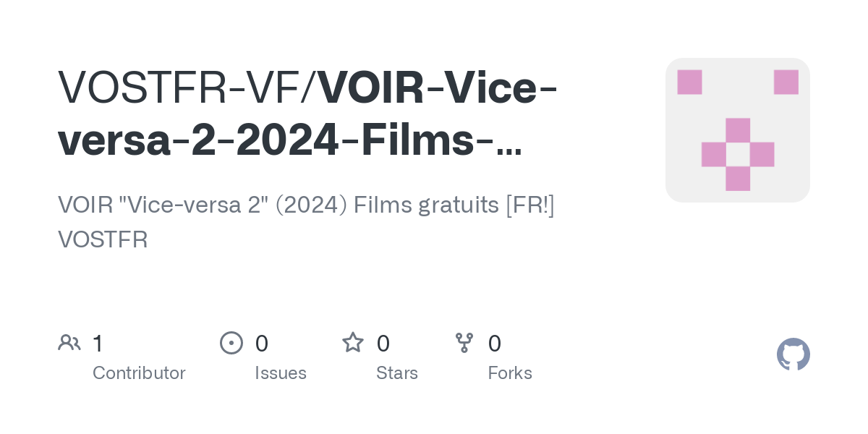Click the Stars label
Viewport: 868px width, 434px height.
point(397,373)
